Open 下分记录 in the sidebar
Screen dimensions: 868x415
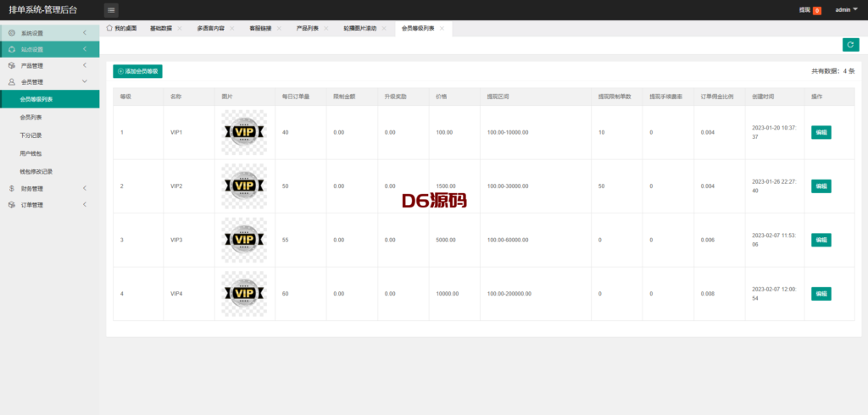(50, 135)
